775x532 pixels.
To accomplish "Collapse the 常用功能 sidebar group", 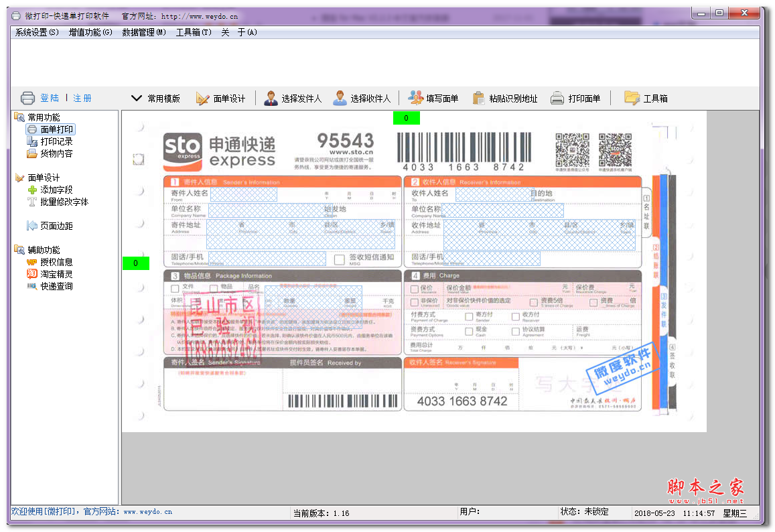I will pos(20,117).
